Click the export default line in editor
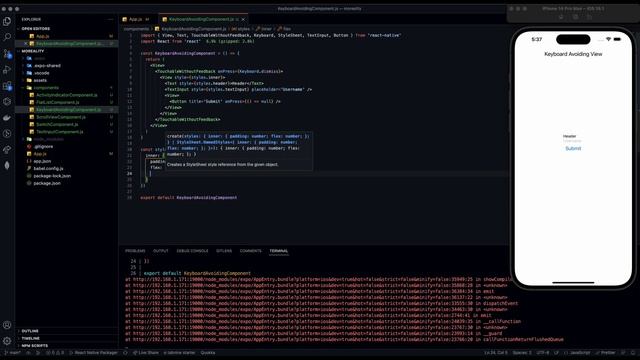The height and width of the screenshot is (360, 640). pos(189,198)
